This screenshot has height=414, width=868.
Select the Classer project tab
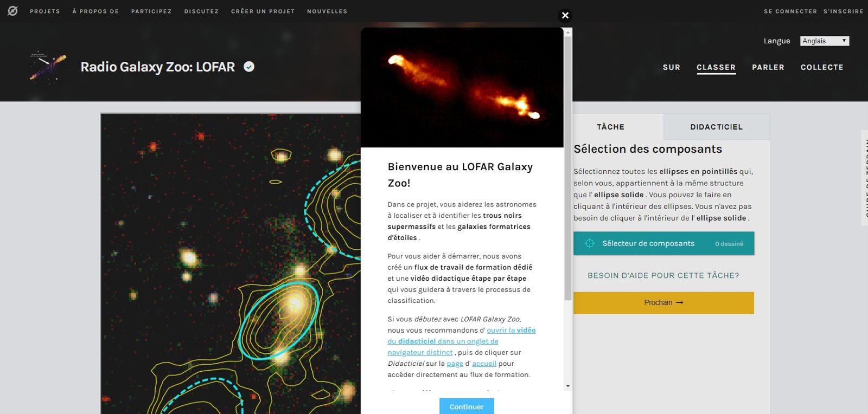[716, 67]
